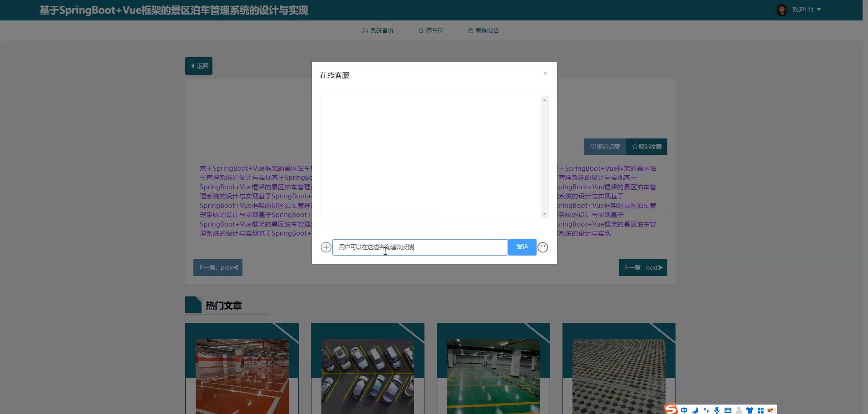This screenshot has height=414, width=868.
Task: Open the grass paver parking article thumbnail
Action: [619, 376]
